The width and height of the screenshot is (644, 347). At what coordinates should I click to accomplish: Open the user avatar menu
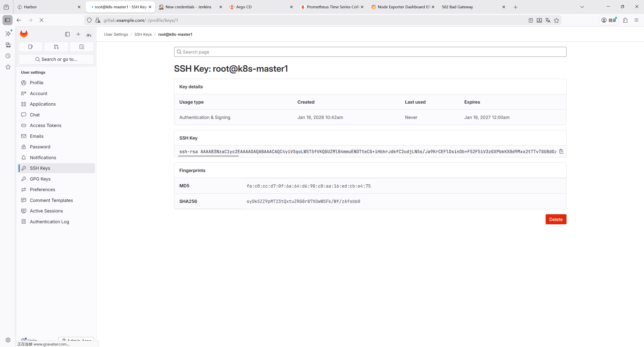89,34
